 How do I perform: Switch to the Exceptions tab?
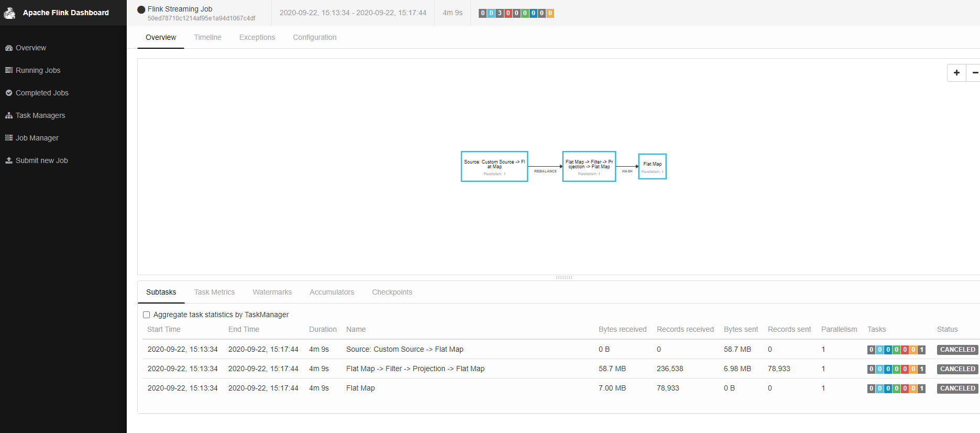pyautogui.click(x=257, y=37)
